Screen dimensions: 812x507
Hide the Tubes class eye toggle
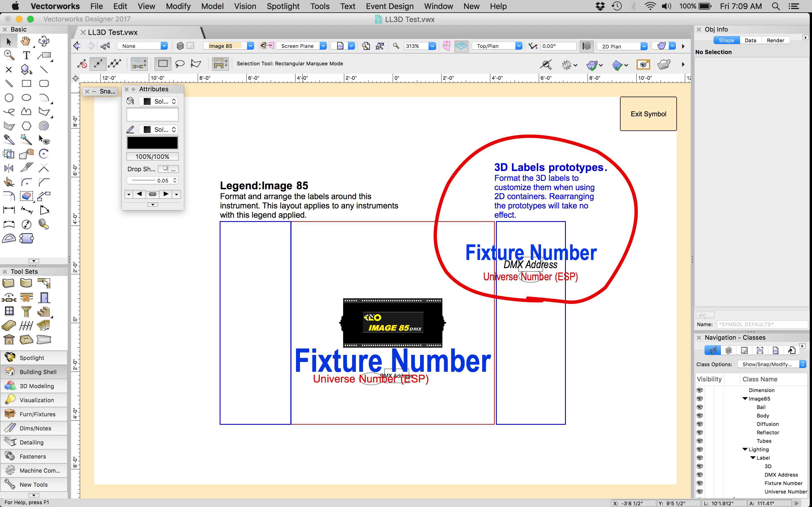pyautogui.click(x=700, y=441)
